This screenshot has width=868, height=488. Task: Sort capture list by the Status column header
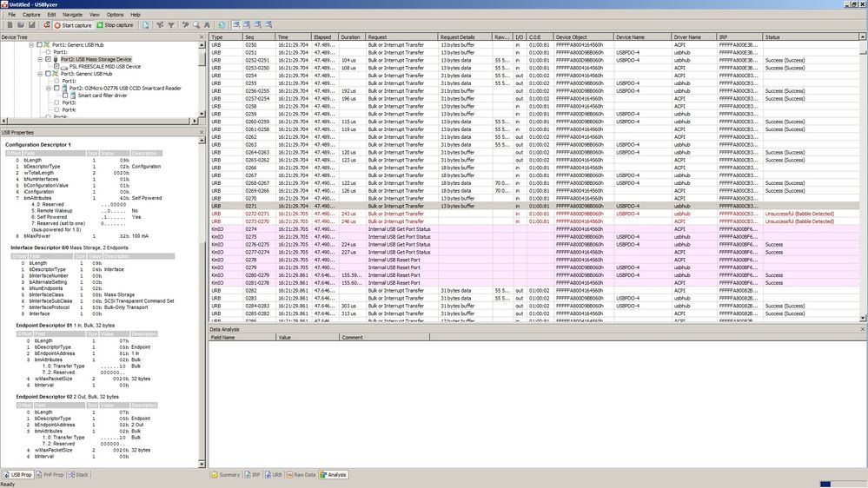(811, 37)
